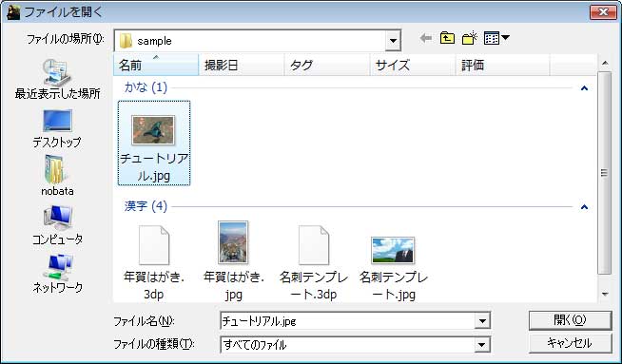Click into the file name input field

[x=347, y=321]
